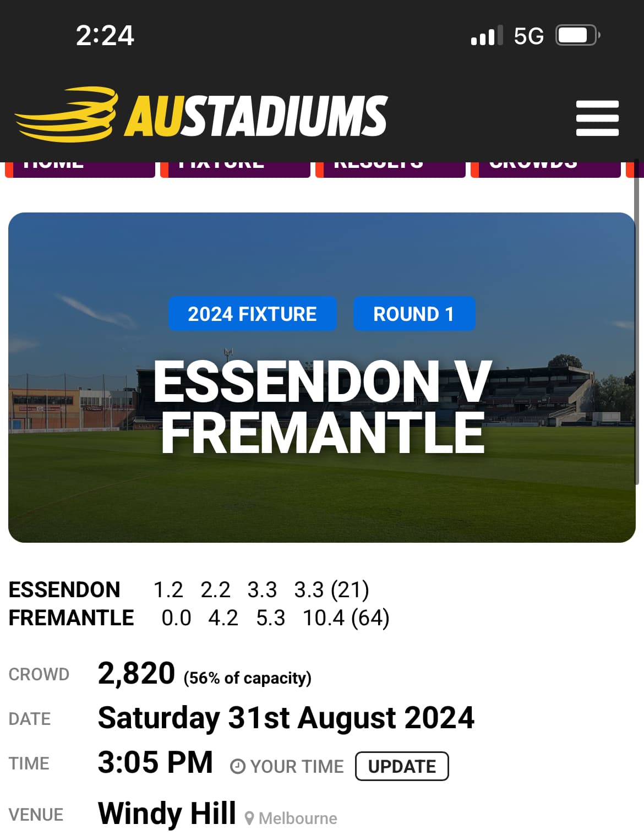Follow the Melbourne location link
The width and height of the screenshot is (644, 835).
point(298,818)
